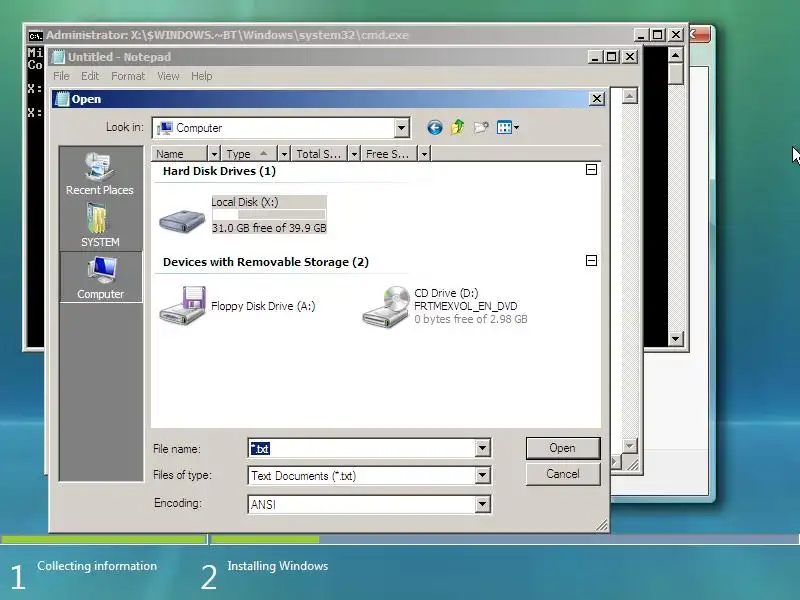
Task: Click the File name input field
Action: [x=362, y=448]
